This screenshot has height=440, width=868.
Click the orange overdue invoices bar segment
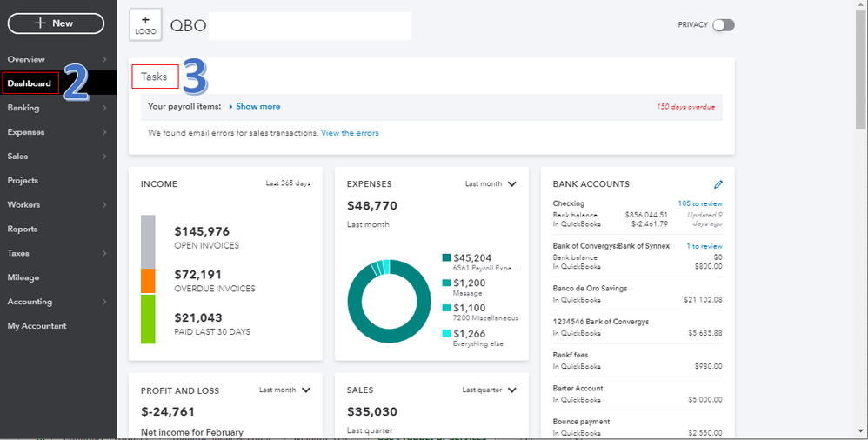148,281
